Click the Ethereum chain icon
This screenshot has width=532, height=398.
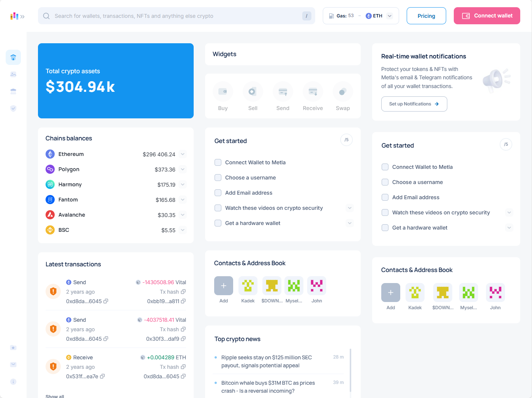(x=50, y=154)
